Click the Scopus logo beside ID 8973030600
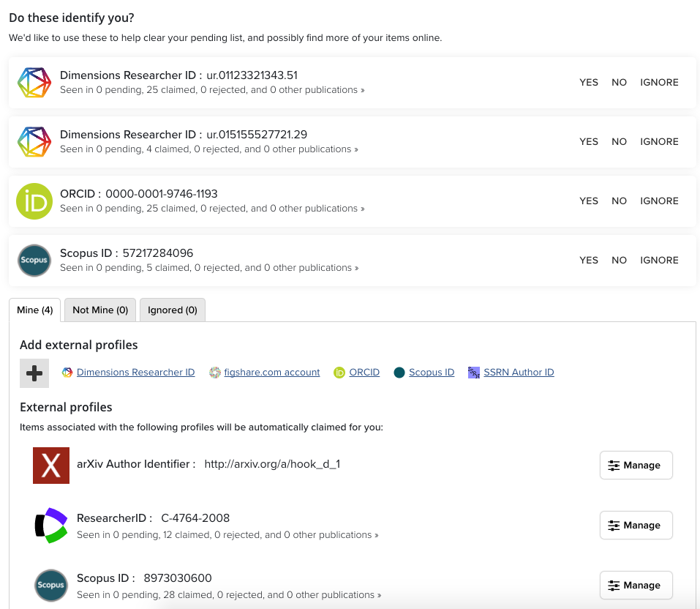 pos(51,586)
